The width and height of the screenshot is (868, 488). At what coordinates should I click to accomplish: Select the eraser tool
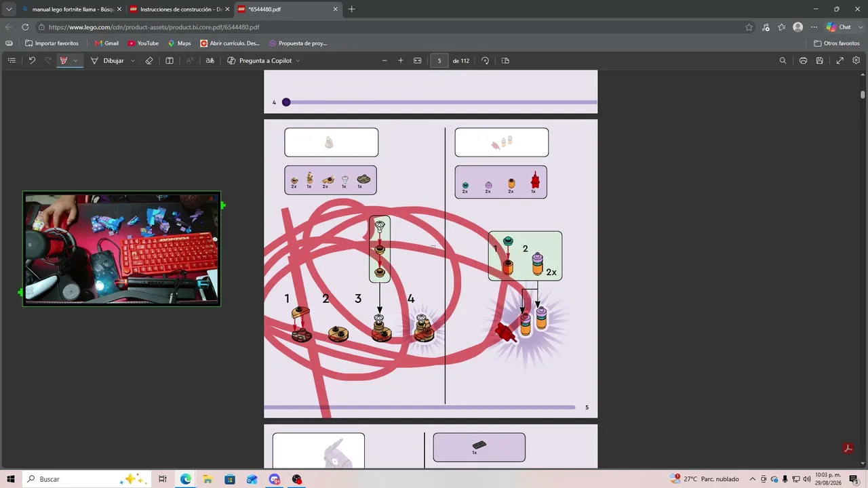tap(150, 60)
